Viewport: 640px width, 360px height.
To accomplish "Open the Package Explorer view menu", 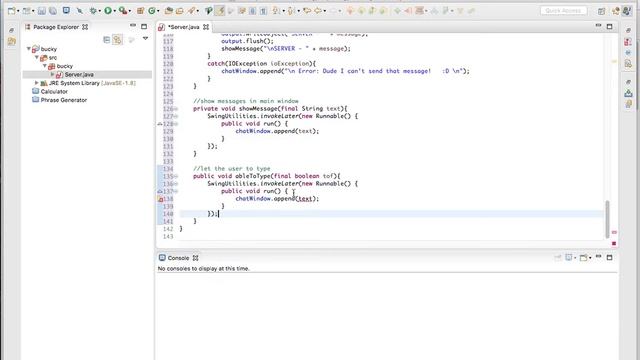I will click(145, 38).
